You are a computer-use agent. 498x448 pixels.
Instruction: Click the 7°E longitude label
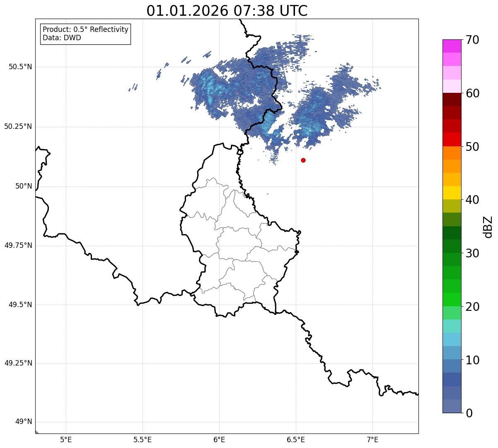point(373,439)
